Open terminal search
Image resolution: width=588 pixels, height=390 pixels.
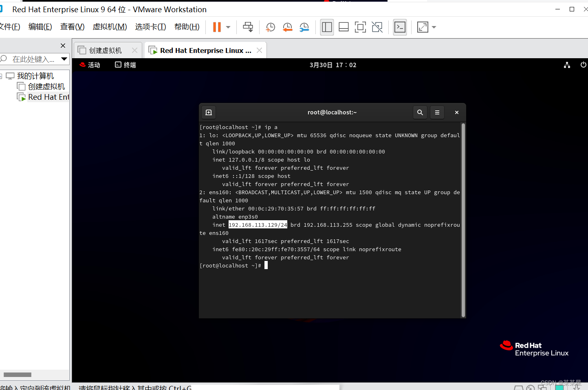click(x=420, y=112)
